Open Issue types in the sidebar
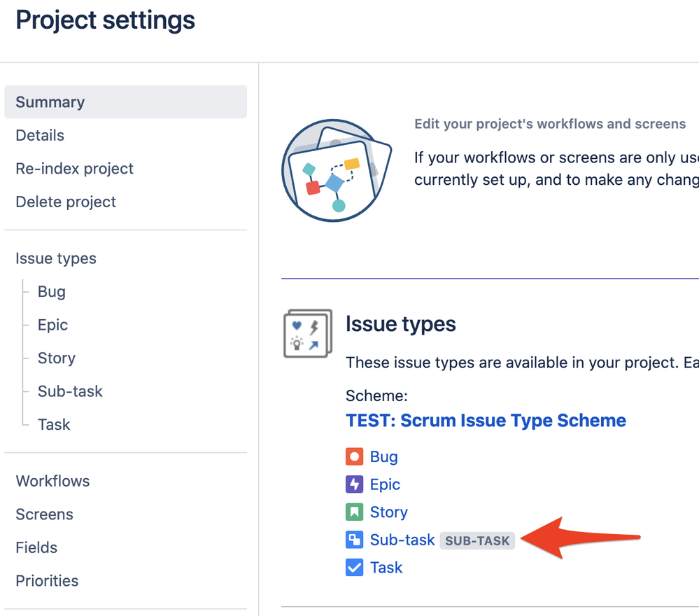699x616 pixels. (x=56, y=258)
